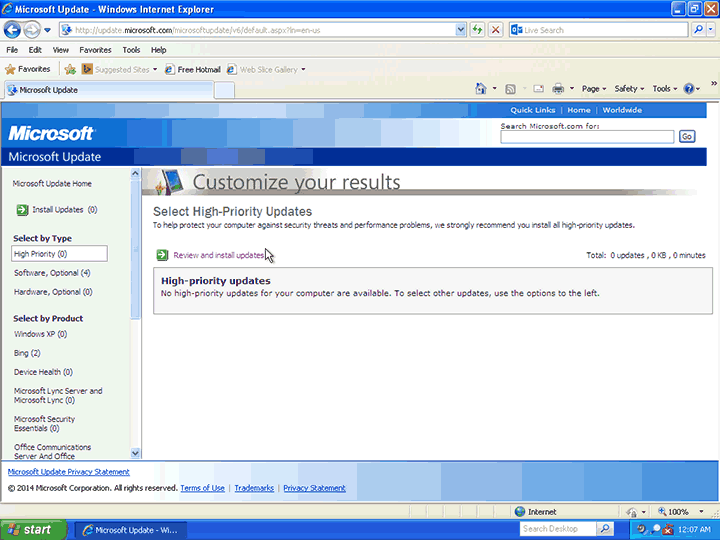Open Microsoft Update Home in sidebar
The height and width of the screenshot is (540, 720).
pyautogui.click(x=52, y=184)
